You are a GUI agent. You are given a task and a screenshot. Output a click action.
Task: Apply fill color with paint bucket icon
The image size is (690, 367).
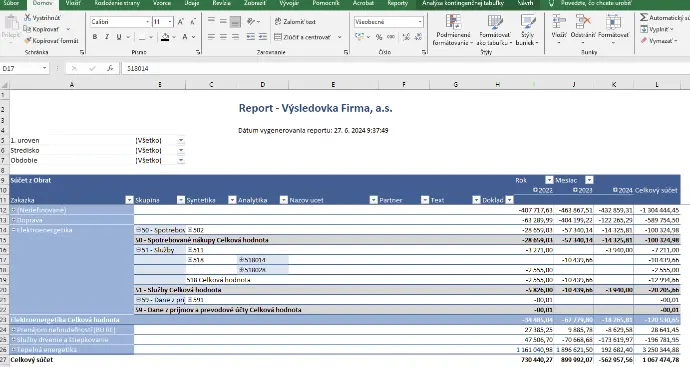click(x=165, y=37)
